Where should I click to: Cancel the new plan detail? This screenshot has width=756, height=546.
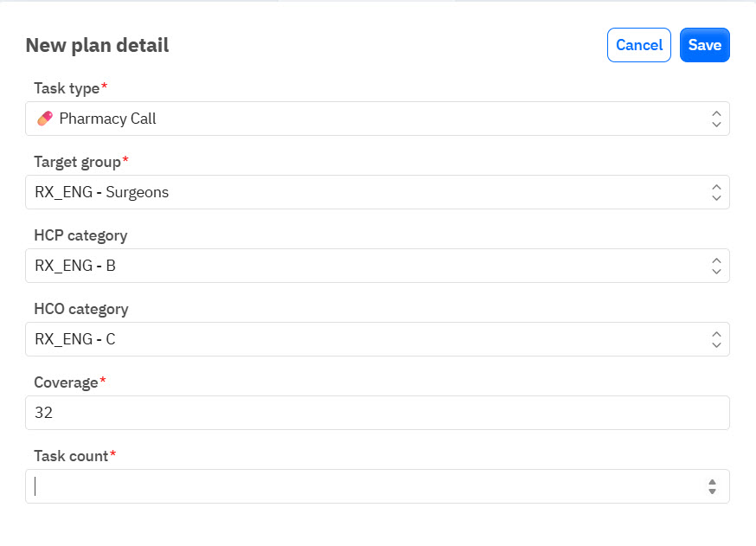(639, 45)
